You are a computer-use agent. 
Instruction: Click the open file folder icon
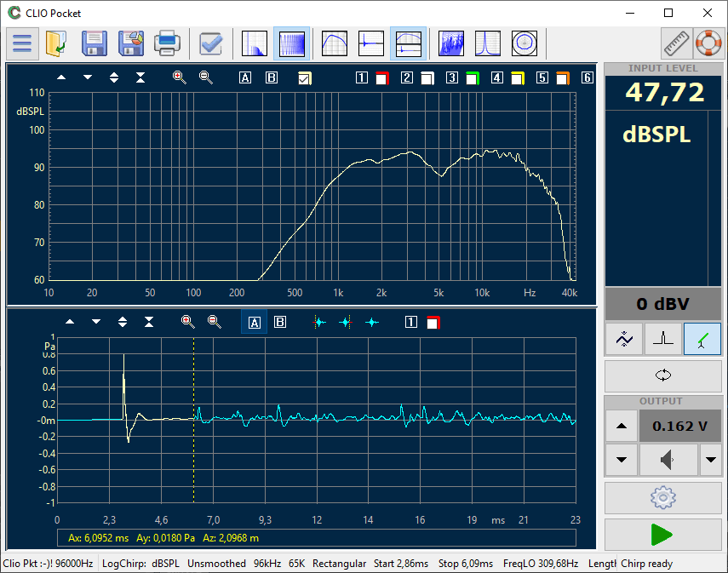click(x=57, y=43)
